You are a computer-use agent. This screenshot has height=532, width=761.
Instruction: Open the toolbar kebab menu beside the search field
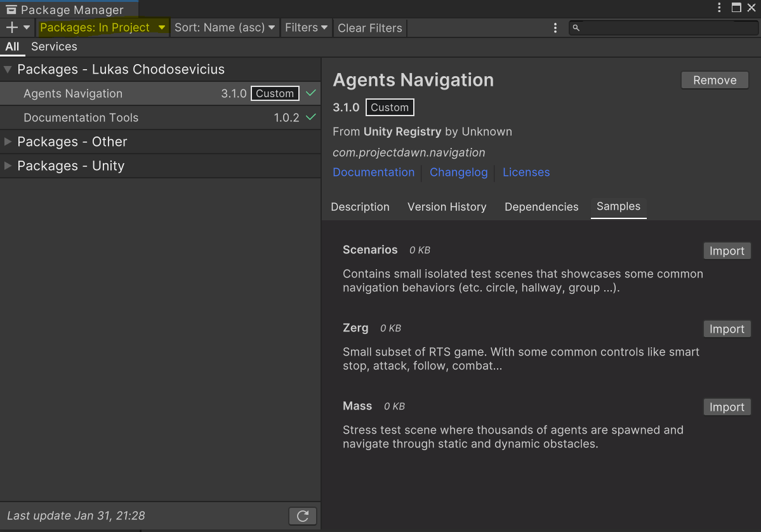(555, 28)
